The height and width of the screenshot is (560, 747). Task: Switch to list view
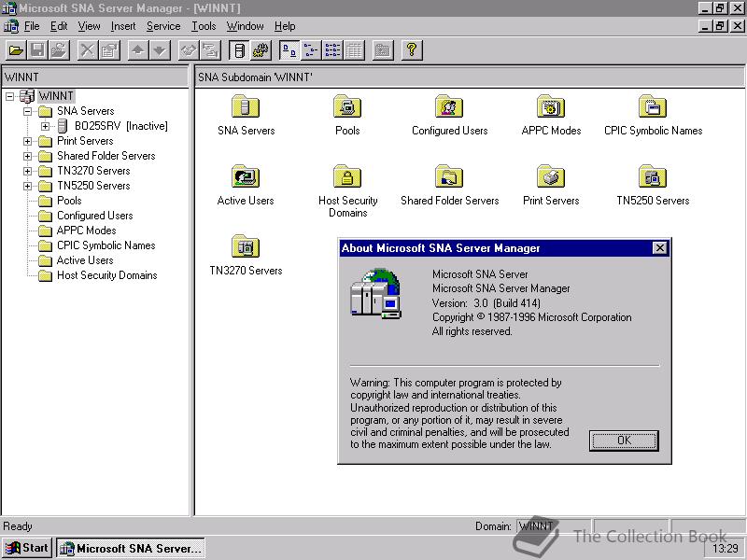click(x=332, y=50)
